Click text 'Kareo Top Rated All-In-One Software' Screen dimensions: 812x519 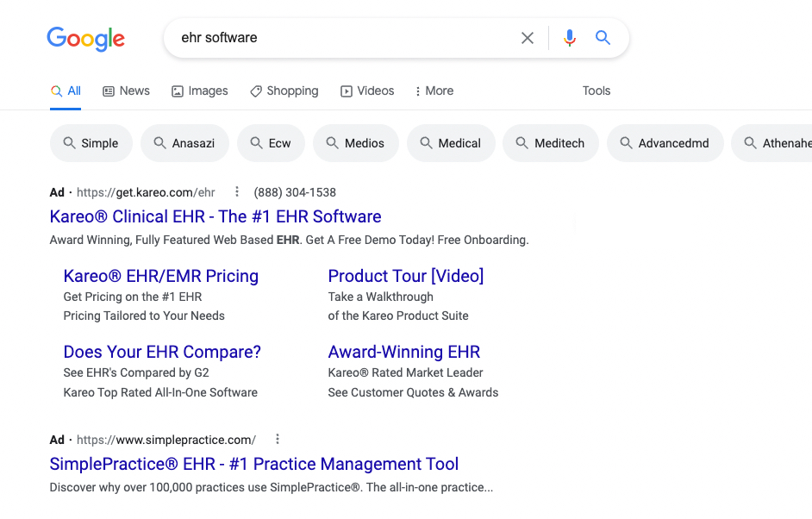(x=160, y=392)
